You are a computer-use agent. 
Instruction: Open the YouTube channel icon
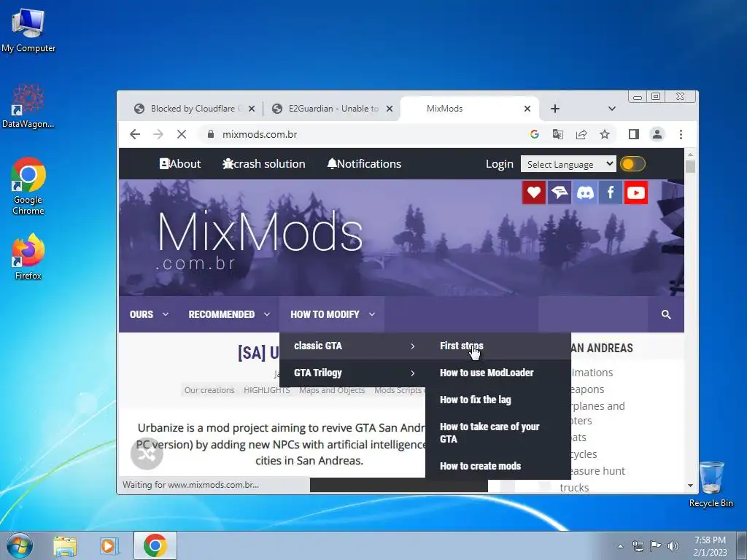click(636, 192)
